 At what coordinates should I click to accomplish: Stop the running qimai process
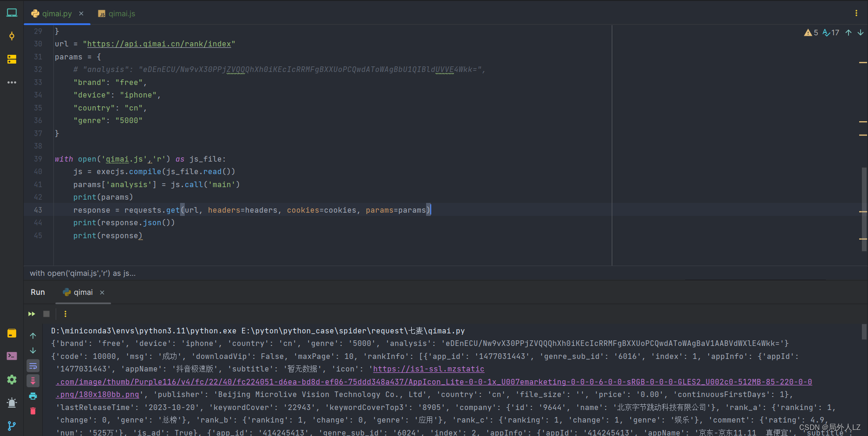[46, 314]
